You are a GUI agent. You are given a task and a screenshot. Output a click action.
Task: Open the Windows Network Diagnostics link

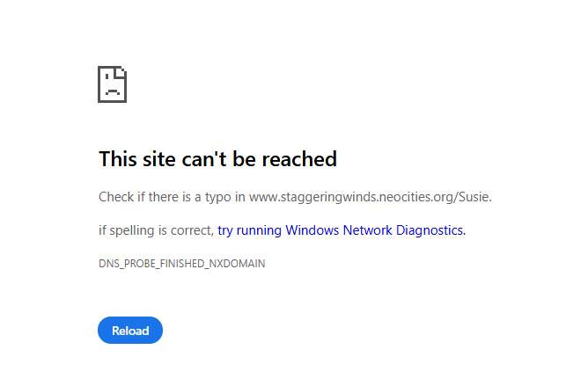coord(342,230)
